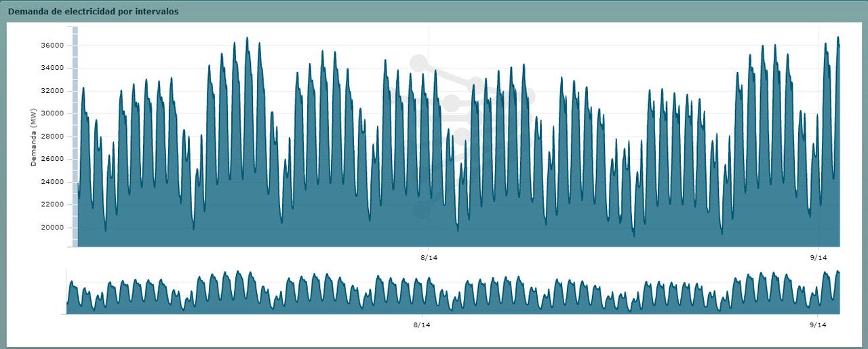Click the 34000 y-axis label
Image resolution: width=868 pixels, height=349 pixels.
(53, 68)
